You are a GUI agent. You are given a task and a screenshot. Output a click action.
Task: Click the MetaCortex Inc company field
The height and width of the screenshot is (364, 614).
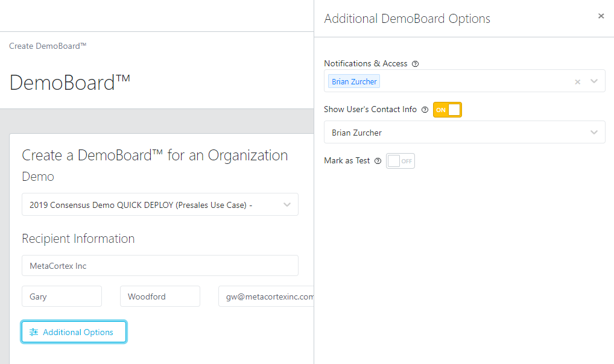[x=160, y=265]
